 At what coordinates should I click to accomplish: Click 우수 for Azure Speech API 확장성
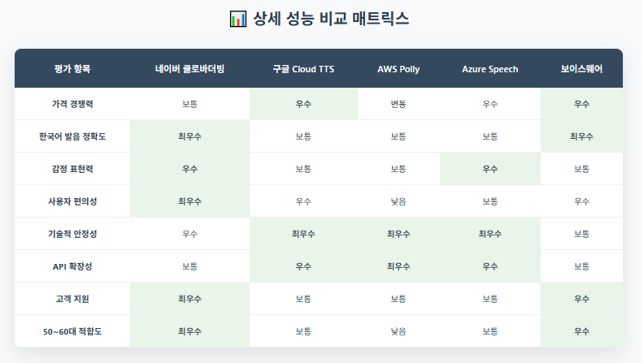coord(490,266)
